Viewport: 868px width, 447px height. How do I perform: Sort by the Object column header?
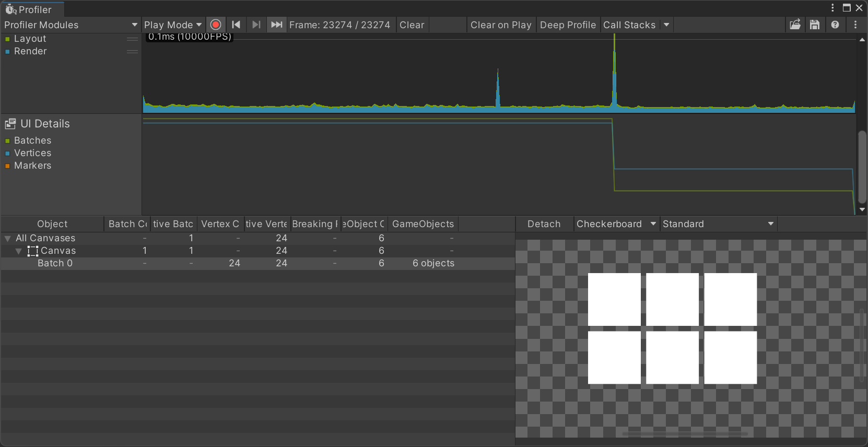52,224
